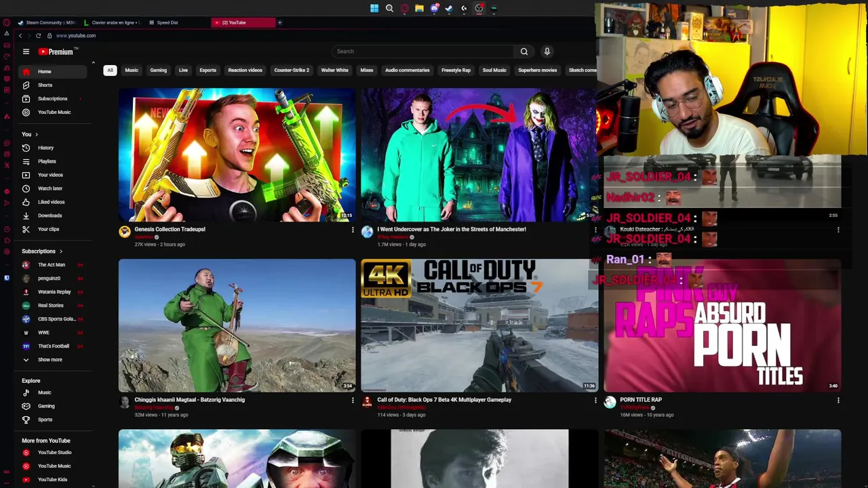Open That's Football subscription channel
This screenshot has width=868, height=488.
(x=54, y=346)
